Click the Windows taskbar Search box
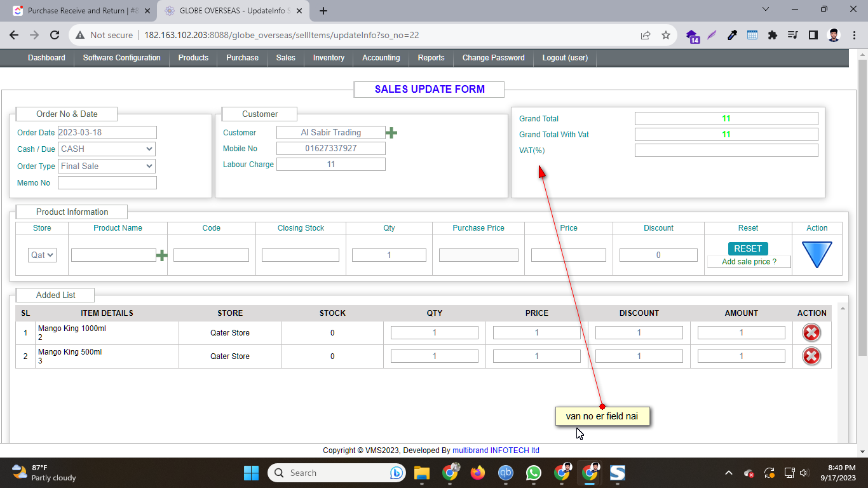 [x=337, y=473]
